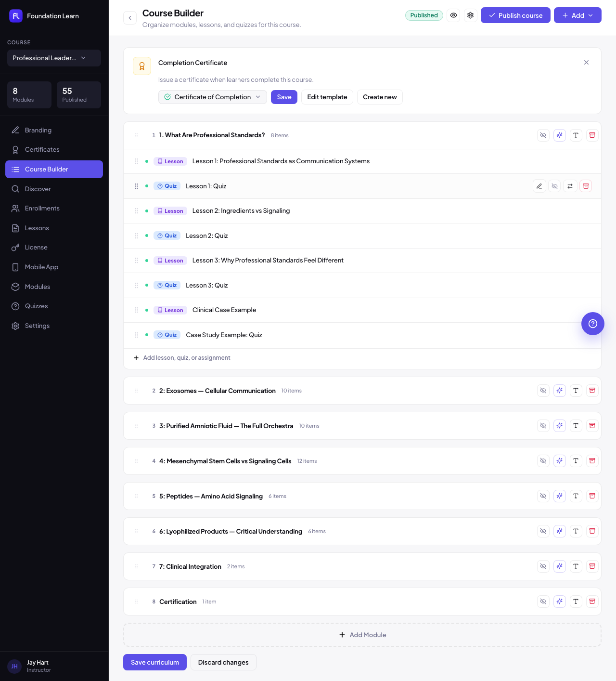The width and height of the screenshot is (616, 681).
Task: Open the floating help question-mark button
Action: [x=593, y=324]
